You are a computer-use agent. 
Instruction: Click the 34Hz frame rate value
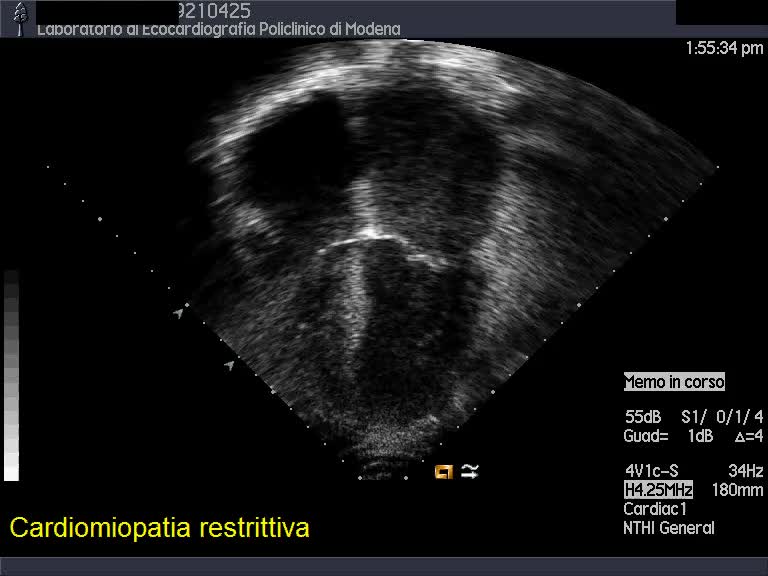(x=745, y=471)
